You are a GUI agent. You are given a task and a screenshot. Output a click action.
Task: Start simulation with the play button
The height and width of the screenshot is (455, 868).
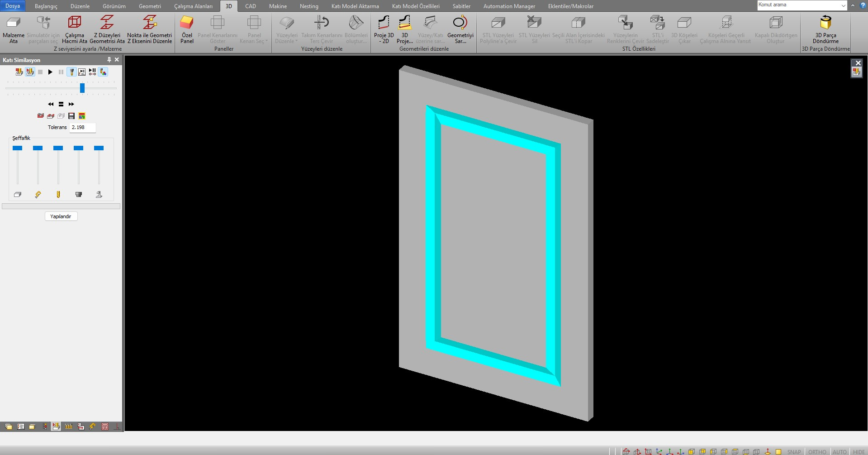pos(50,72)
